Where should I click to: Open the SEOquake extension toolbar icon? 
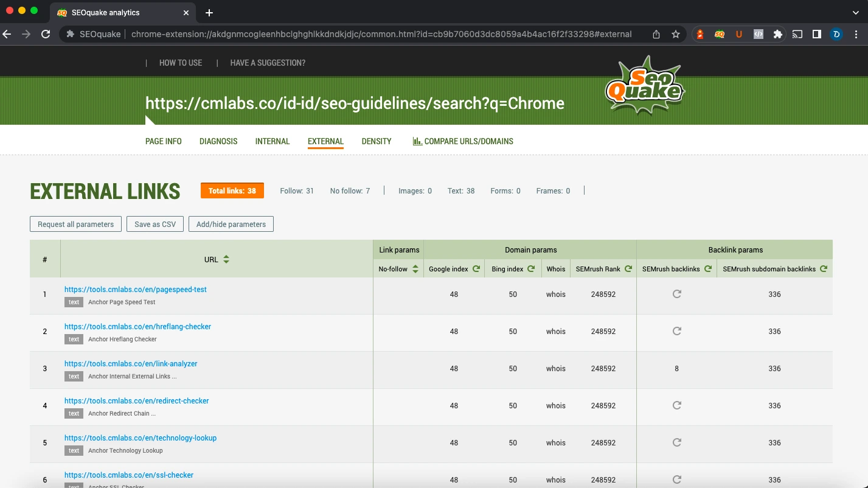click(719, 35)
